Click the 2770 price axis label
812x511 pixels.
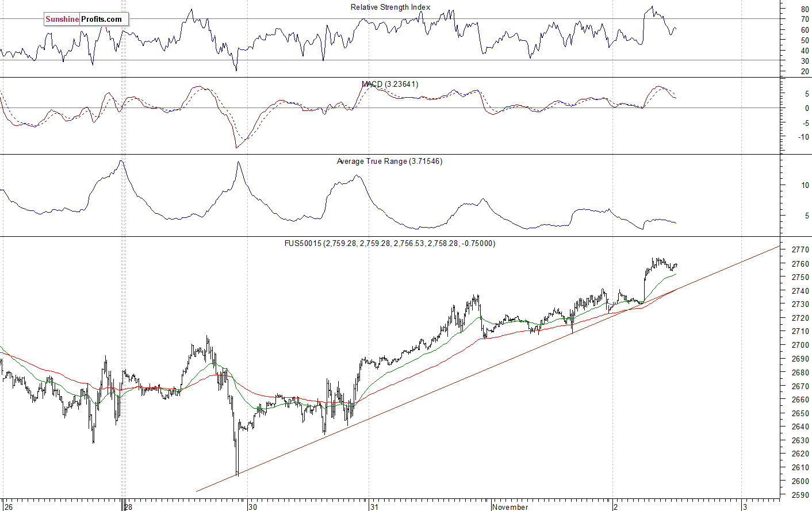800,250
